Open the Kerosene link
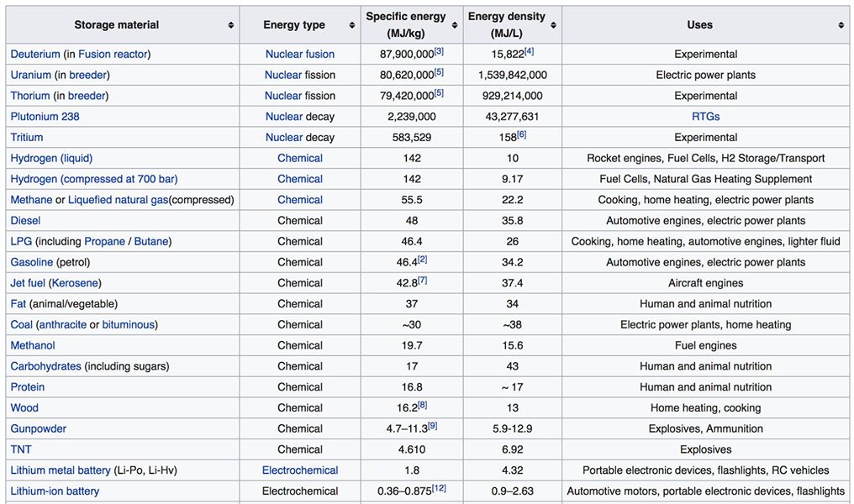 [75, 283]
